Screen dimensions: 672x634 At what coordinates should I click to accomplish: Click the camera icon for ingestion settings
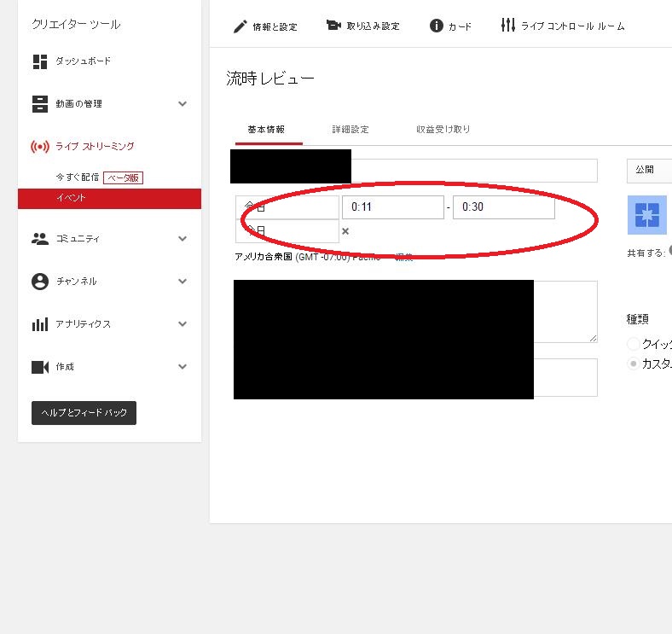(333, 26)
